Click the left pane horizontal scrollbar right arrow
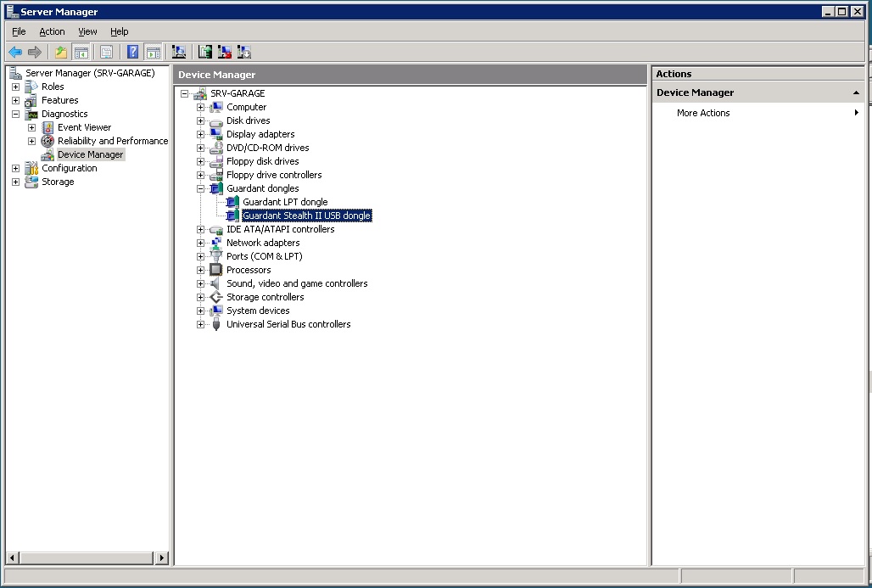 (162, 557)
